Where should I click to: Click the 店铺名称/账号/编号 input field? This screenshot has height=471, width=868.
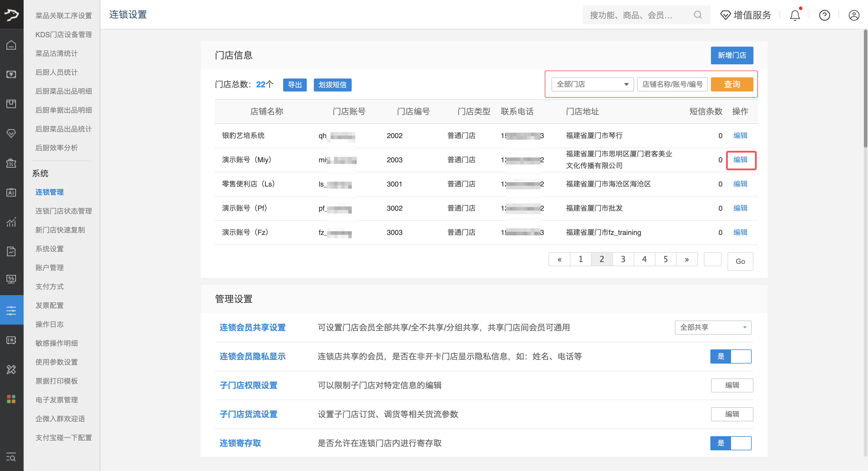pyautogui.click(x=672, y=84)
